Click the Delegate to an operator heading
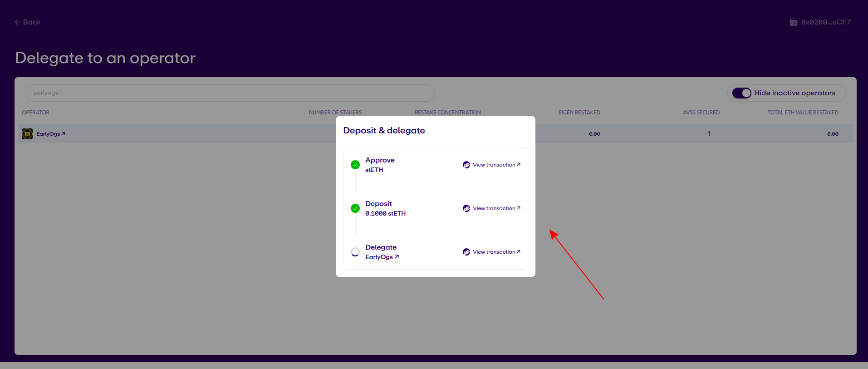868x369 pixels. (x=105, y=58)
